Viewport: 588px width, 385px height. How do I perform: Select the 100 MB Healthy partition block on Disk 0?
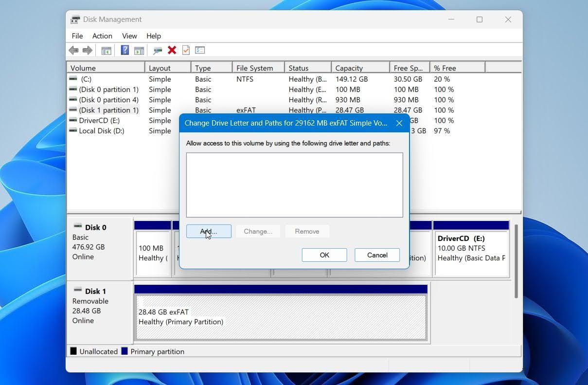click(x=153, y=249)
